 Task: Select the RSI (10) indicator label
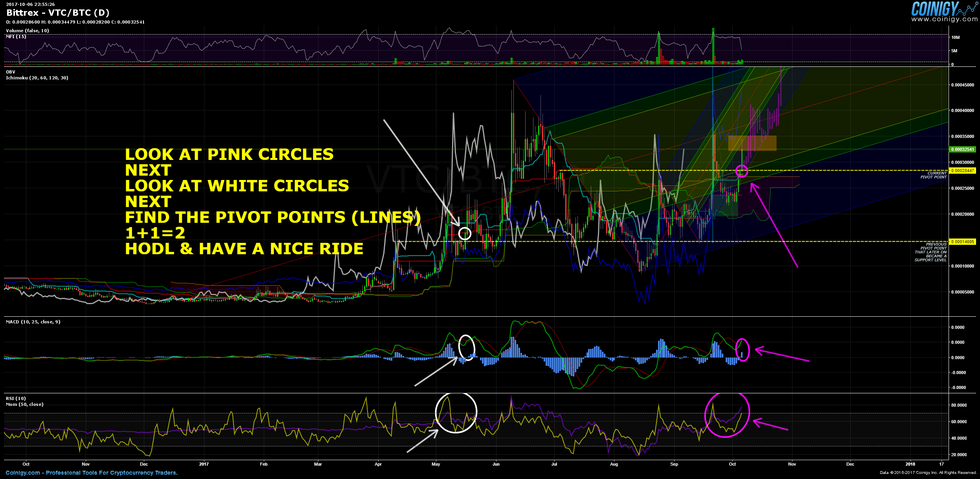pyautogui.click(x=16, y=398)
